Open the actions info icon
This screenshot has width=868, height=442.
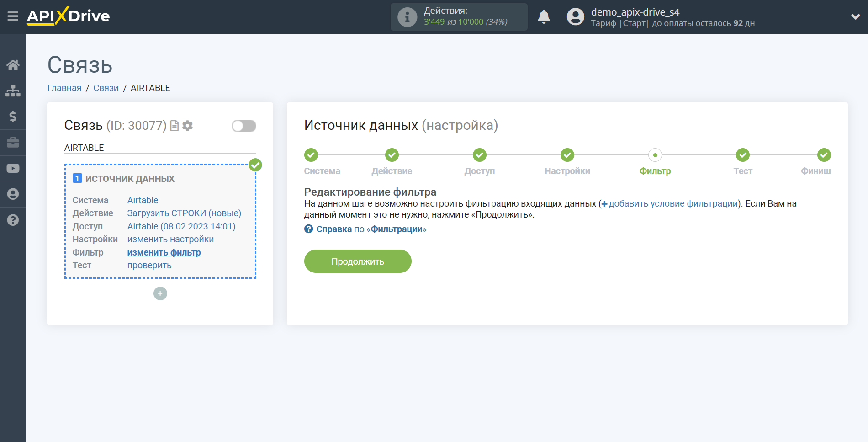click(x=407, y=17)
